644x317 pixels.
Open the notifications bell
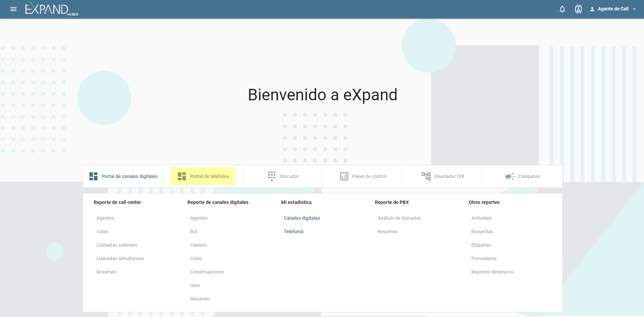pos(562,9)
